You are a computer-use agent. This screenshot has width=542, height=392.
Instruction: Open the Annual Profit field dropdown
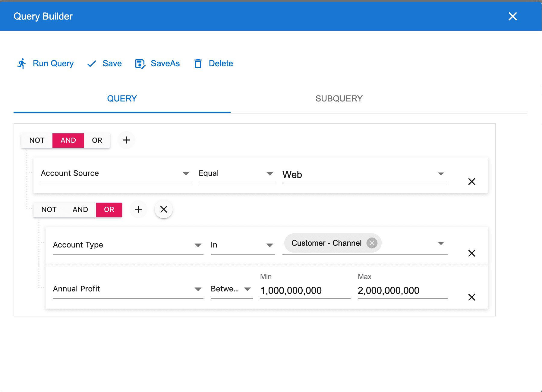click(128, 289)
